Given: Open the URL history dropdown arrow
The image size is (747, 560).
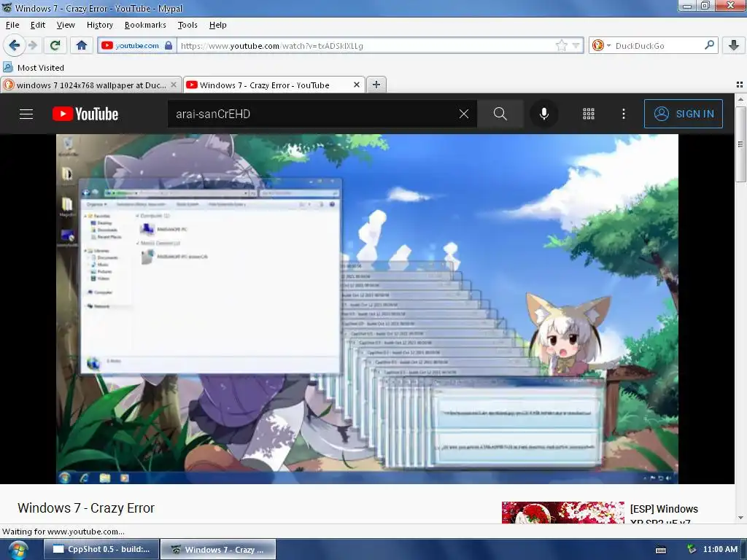Looking at the screenshot, I should [576, 45].
